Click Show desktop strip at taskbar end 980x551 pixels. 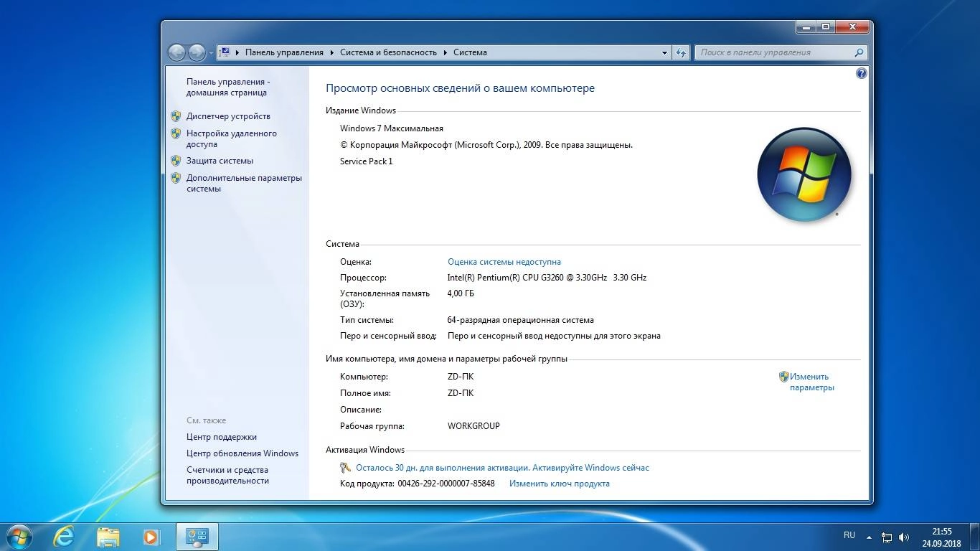tap(975, 537)
